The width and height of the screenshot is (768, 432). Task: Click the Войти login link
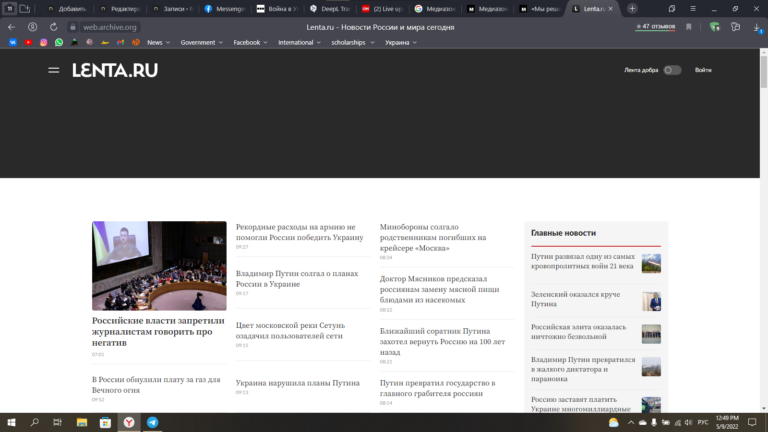pos(703,70)
